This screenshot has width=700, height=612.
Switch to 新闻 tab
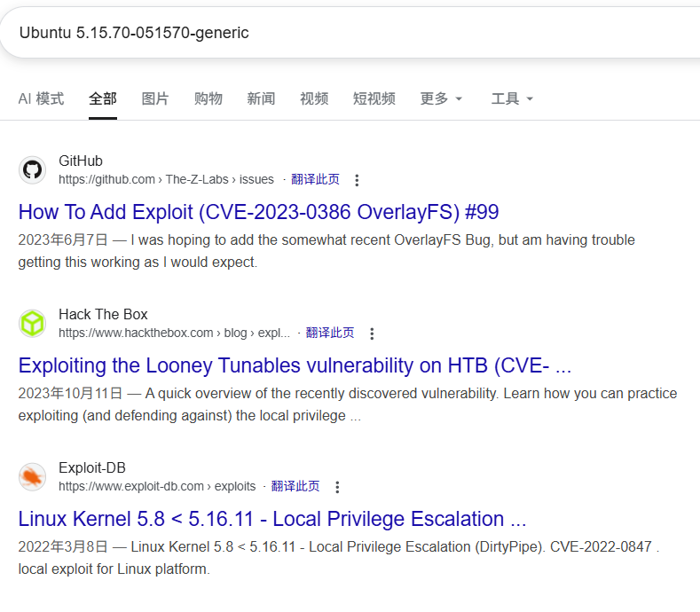(261, 98)
